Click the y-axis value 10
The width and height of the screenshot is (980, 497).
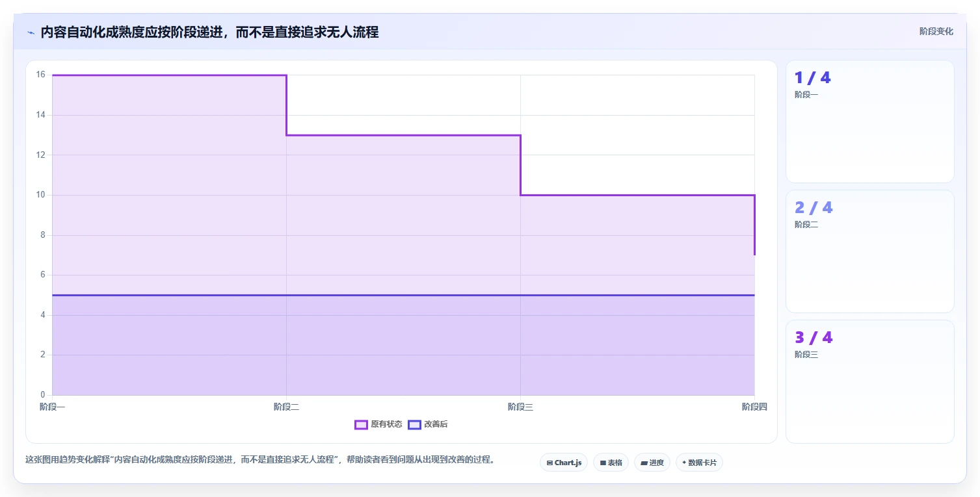pos(40,195)
